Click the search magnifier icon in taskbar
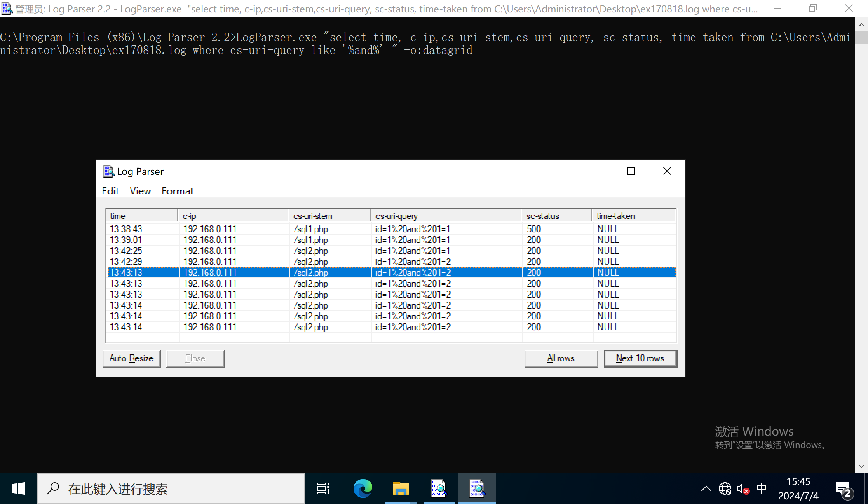Viewport: 868px width, 504px height. tap(53, 488)
